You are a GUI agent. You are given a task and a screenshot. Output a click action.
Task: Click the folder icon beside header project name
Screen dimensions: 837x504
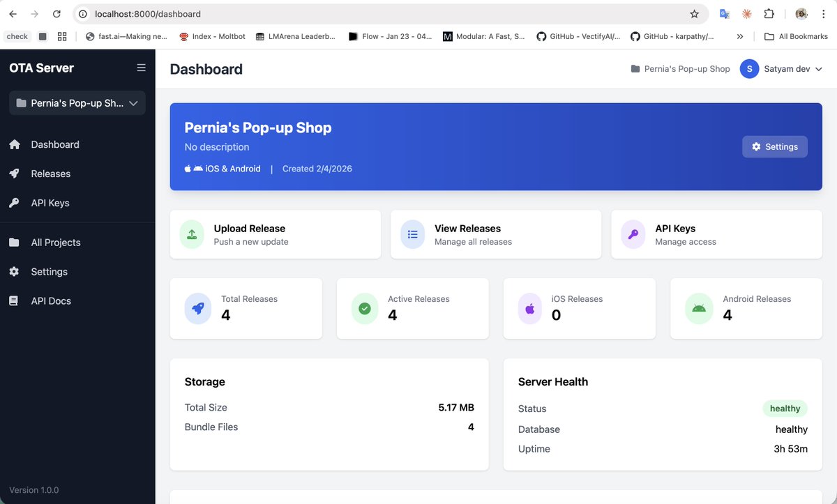tap(635, 69)
